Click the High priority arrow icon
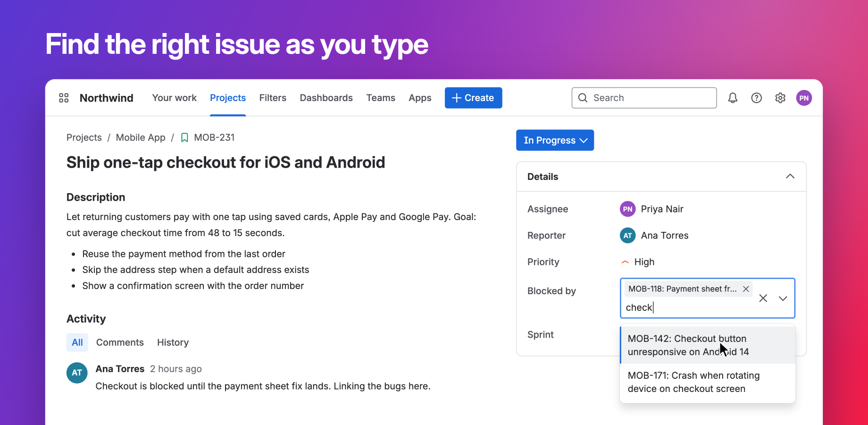This screenshot has height=425, width=868. 625,262
